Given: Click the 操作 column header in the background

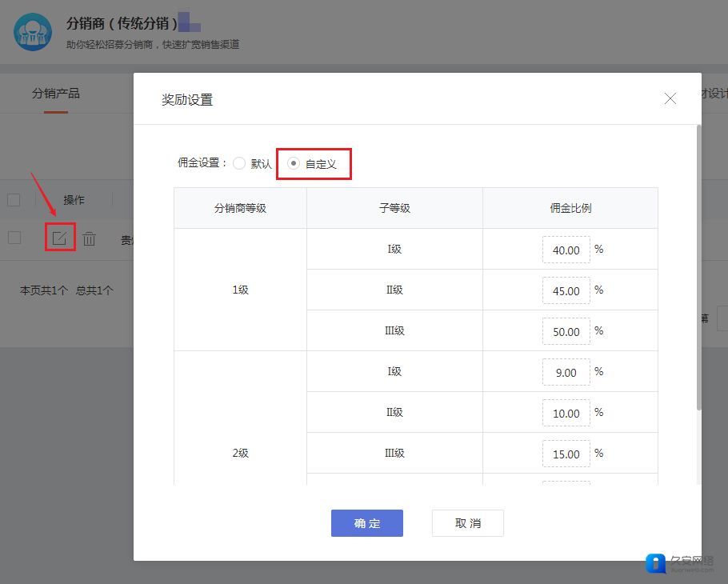Looking at the screenshot, I should (x=74, y=200).
